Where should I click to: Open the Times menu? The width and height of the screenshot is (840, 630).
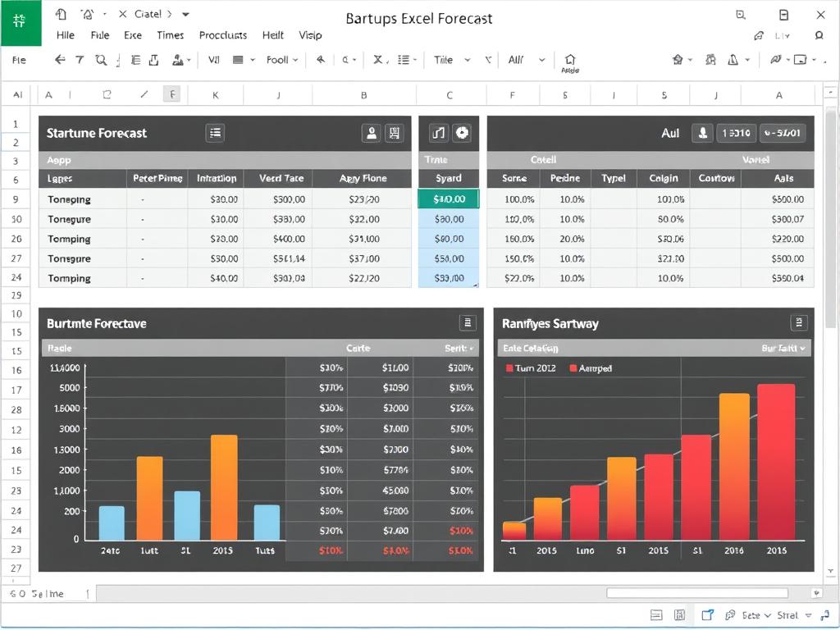170,34
